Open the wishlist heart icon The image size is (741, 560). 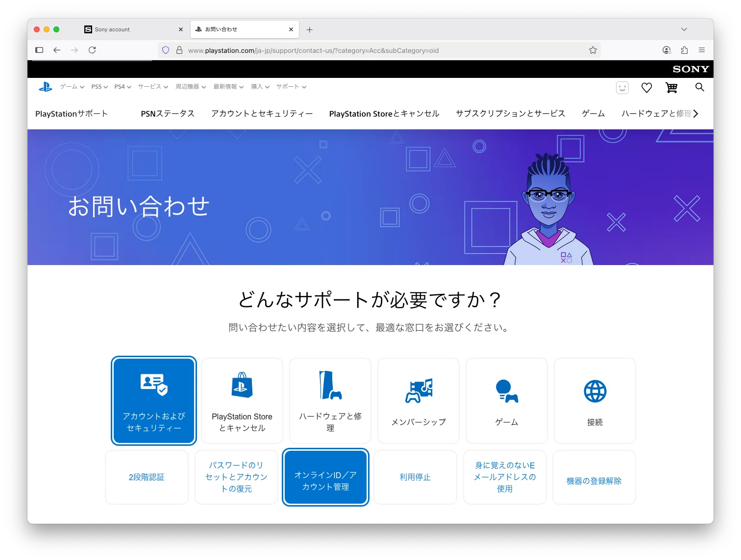pos(647,88)
